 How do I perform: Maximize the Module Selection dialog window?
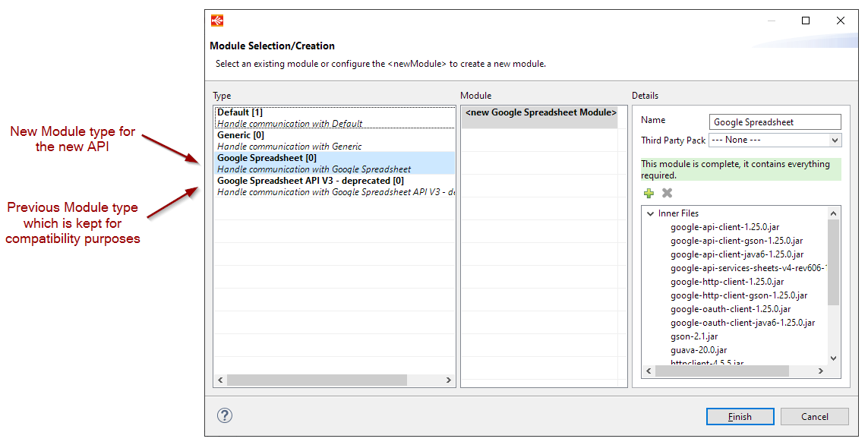(x=806, y=21)
